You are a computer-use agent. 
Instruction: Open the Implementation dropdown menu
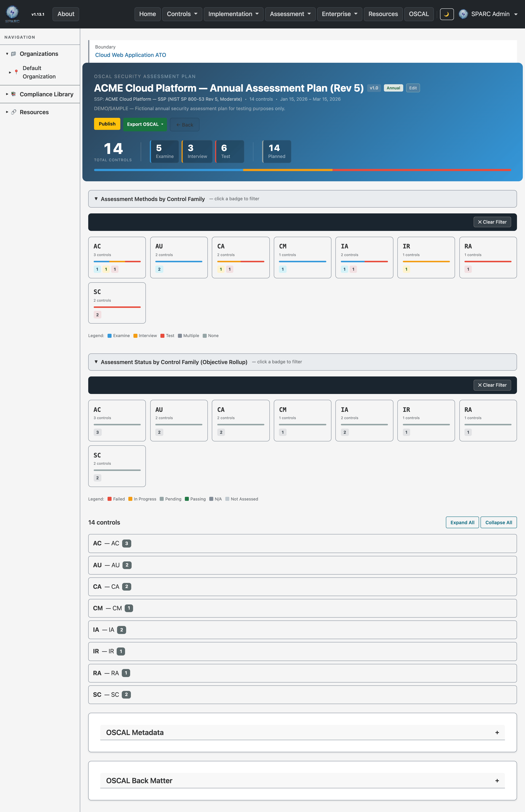(x=234, y=14)
